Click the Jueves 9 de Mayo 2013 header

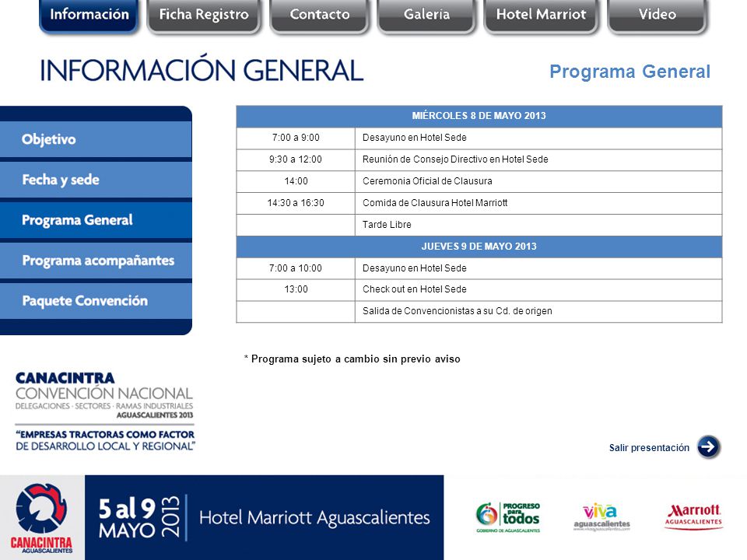479,247
